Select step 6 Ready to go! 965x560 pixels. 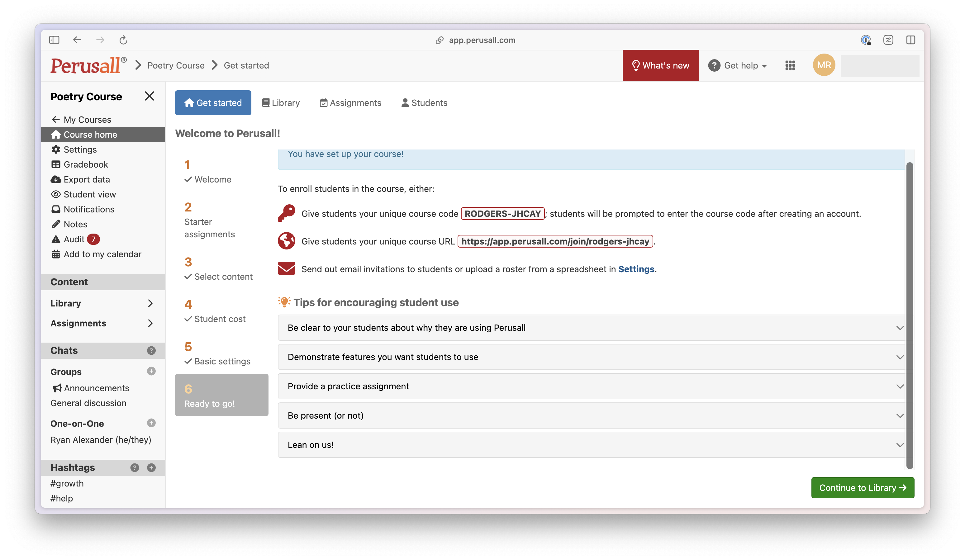(221, 396)
